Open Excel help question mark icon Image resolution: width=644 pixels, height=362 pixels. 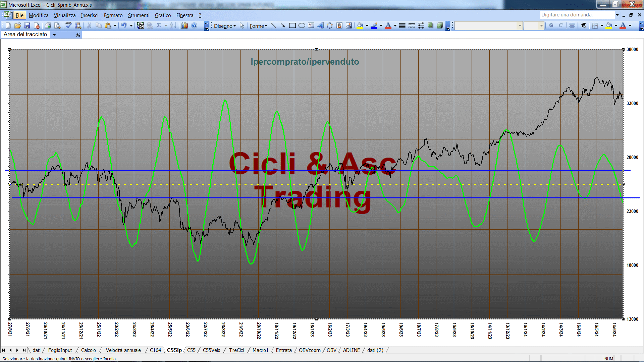point(194,25)
